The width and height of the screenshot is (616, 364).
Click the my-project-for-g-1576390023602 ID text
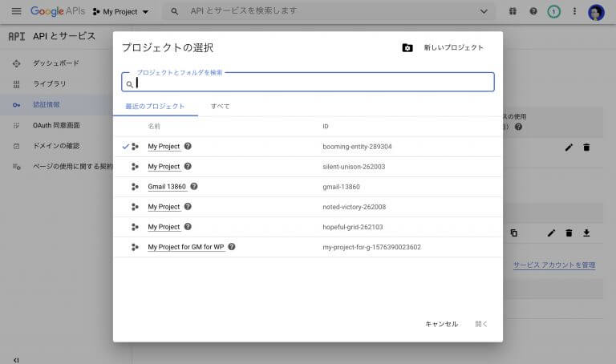(x=371, y=247)
